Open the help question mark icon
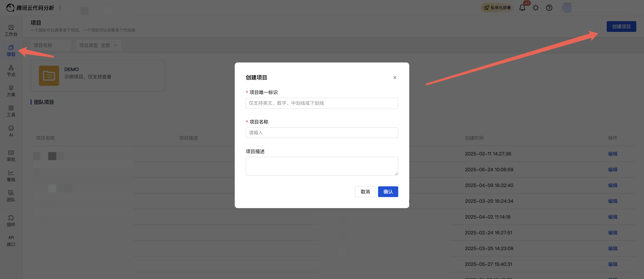This screenshot has width=644, height=279. [549, 8]
